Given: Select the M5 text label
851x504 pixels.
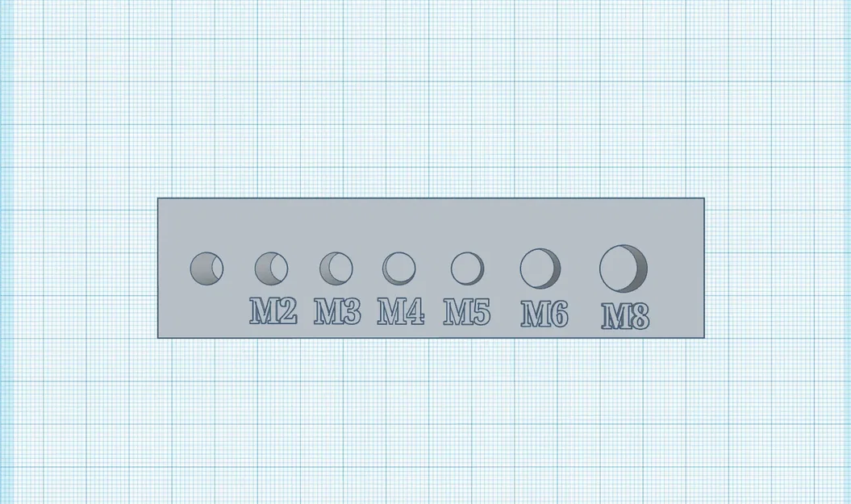Looking at the screenshot, I should point(467,312).
